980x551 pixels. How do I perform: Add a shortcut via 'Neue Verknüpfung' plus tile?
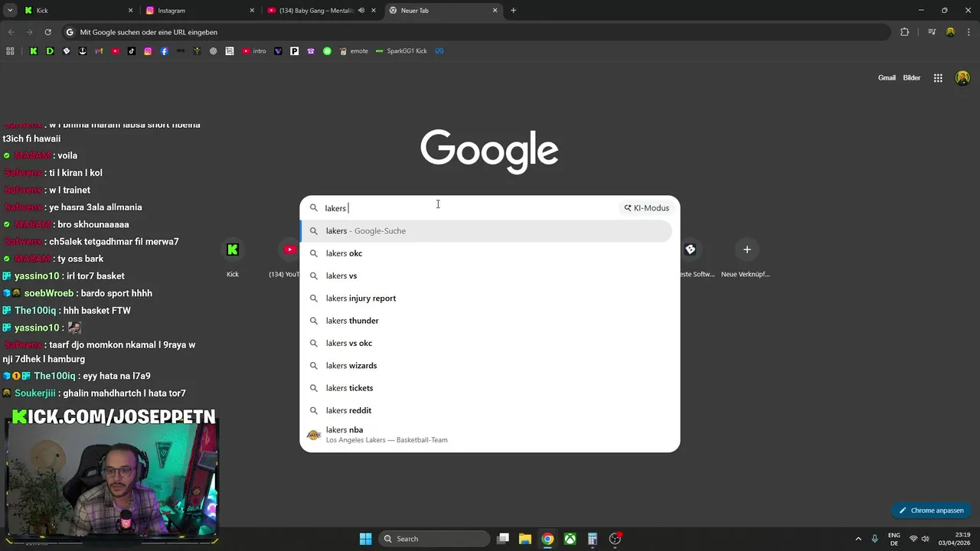point(746,257)
